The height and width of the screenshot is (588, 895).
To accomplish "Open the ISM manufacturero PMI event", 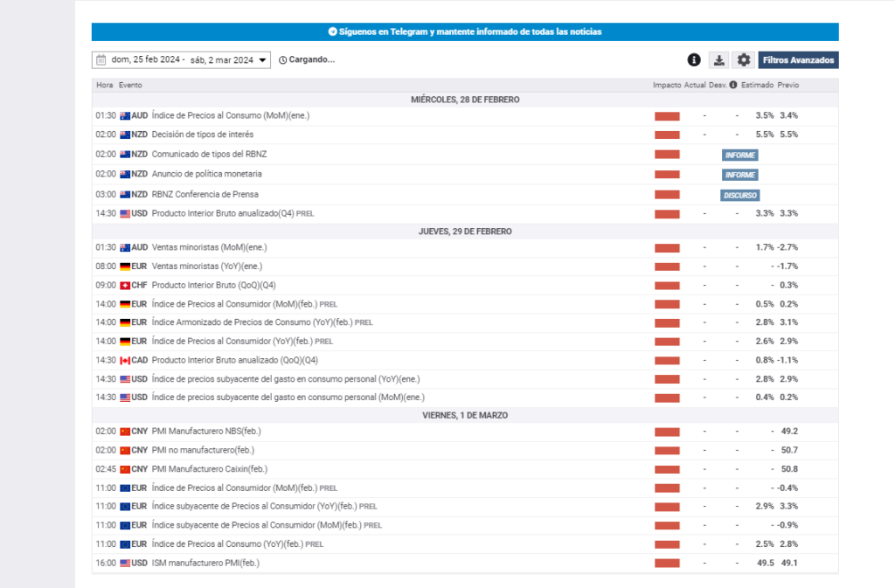I will coord(205,564).
